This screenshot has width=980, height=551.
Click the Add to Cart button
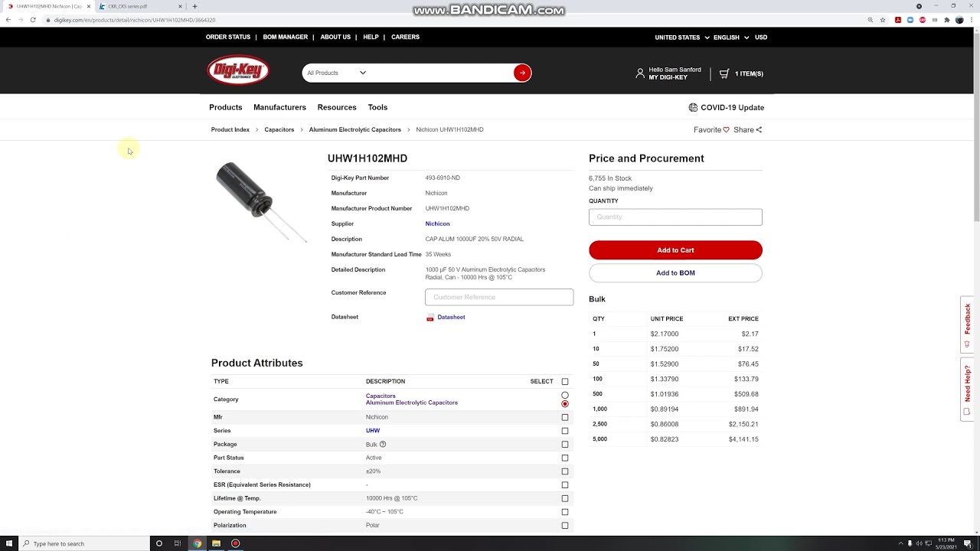[675, 250]
